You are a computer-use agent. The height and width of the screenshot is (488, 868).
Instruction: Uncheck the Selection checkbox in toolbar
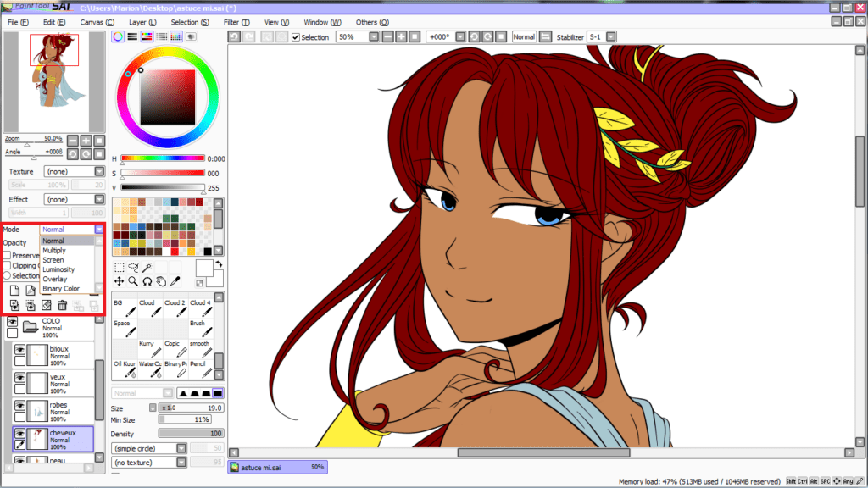[x=295, y=37]
